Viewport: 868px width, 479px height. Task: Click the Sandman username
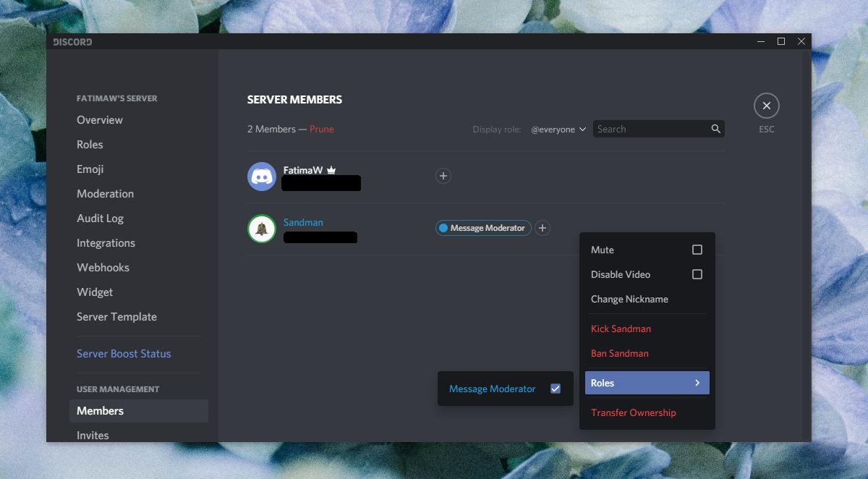[x=303, y=223]
